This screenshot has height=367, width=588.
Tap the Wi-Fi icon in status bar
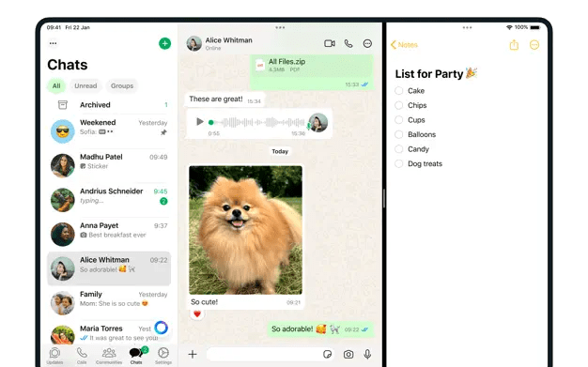click(x=509, y=27)
